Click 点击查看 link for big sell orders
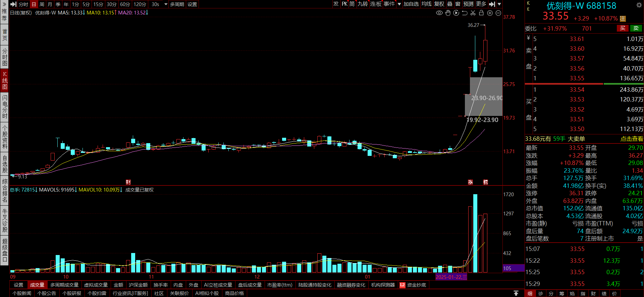 [632, 139]
